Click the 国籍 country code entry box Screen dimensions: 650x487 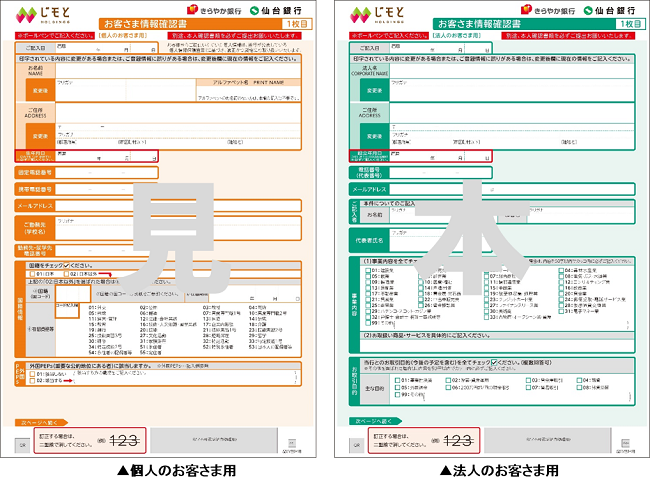(73, 294)
